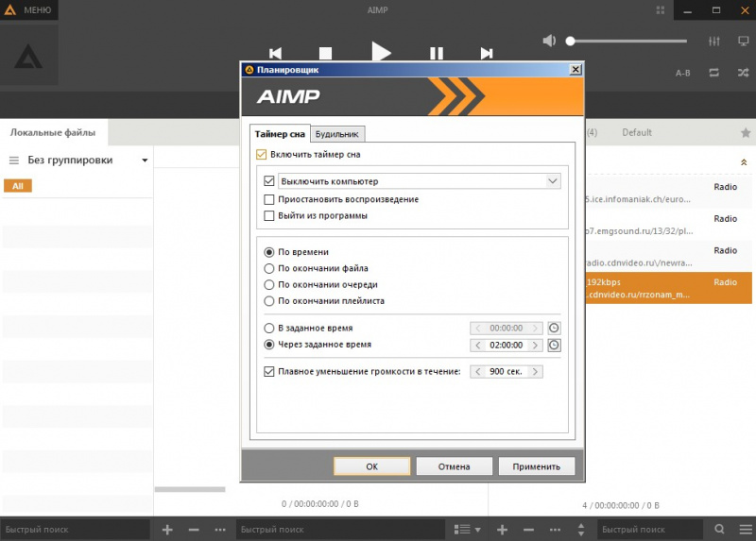Uncheck 'Включить таймер сна' checkbox

pos(262,154)
